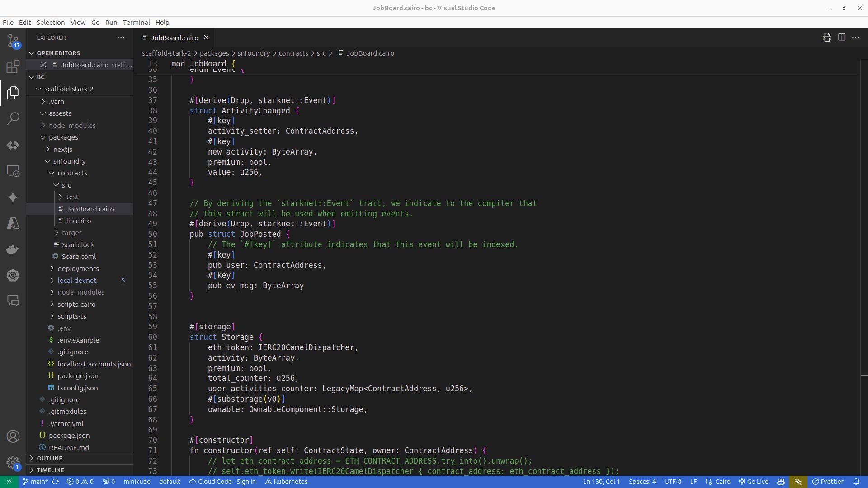868x488 pixels.
Task: Click the snfoundry breadcrumb segment
Action: coord(254,53)
